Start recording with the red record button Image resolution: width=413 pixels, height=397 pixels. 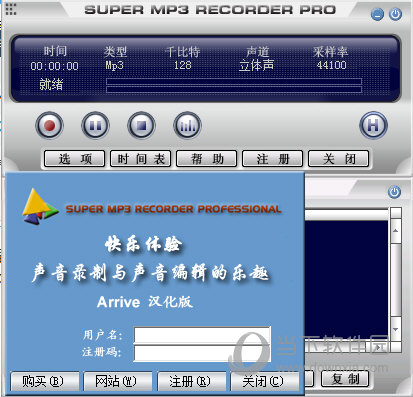tap(49, 125)
